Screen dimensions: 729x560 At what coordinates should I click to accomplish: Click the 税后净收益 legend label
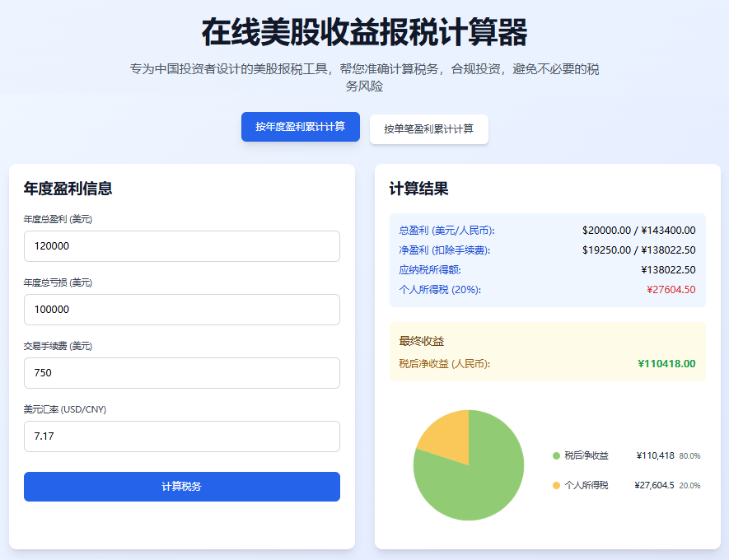click(x=586, y=455)
